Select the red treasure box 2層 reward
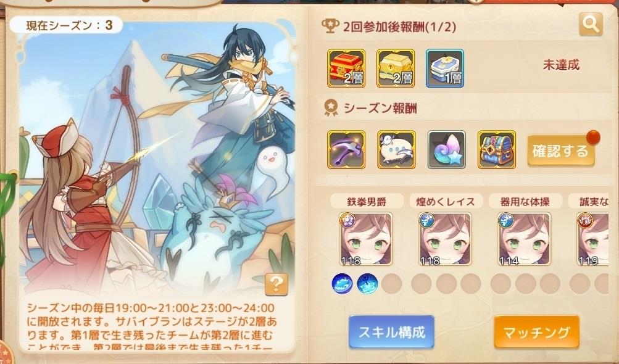Viewport: 619px width, 364px height. 346,68
